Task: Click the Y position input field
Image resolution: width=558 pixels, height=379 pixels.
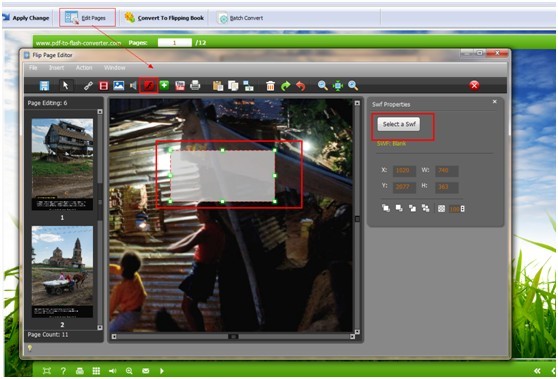Action: point(404,187)
